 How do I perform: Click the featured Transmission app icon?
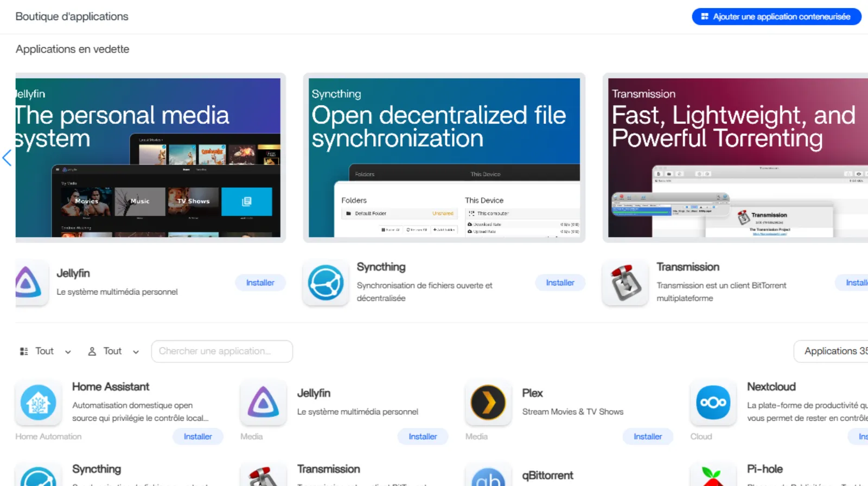625,283
